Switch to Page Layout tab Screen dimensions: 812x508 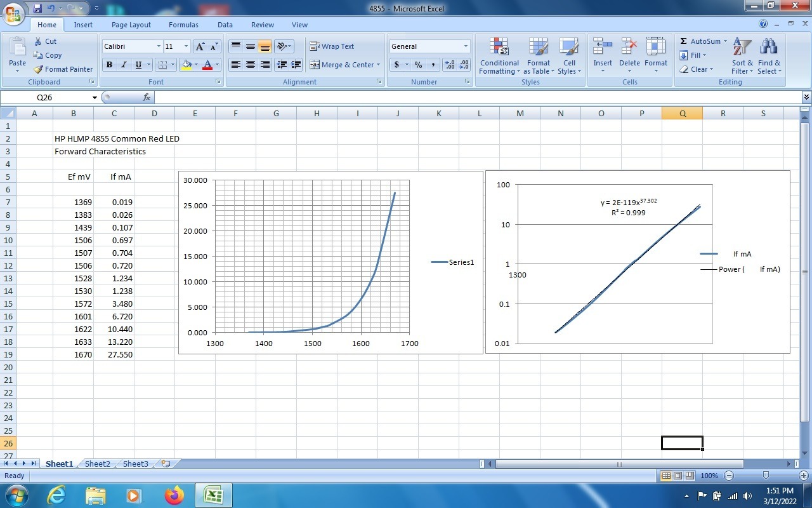131,25
